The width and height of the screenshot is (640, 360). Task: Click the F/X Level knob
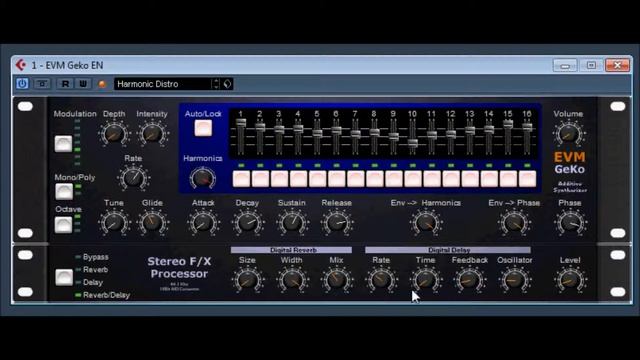570,280
